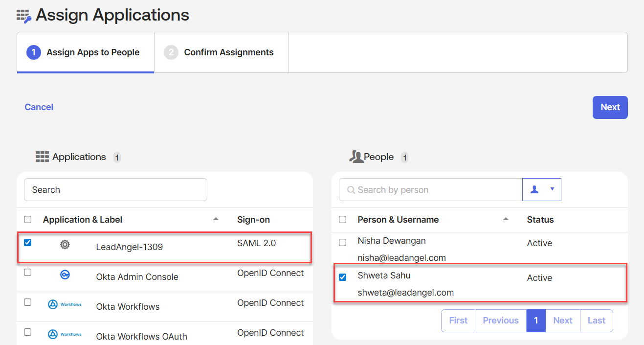Open the person filter dropdown
644x345 pixels.
(542, 189)
